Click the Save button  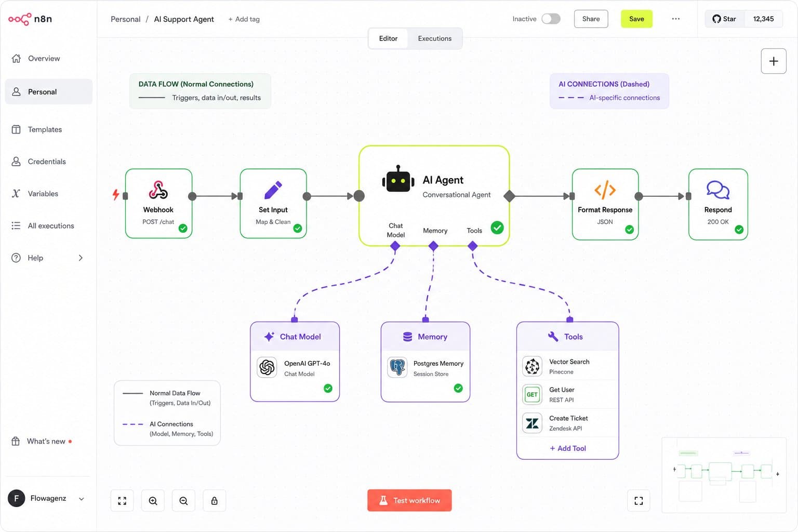coord(636,19)
